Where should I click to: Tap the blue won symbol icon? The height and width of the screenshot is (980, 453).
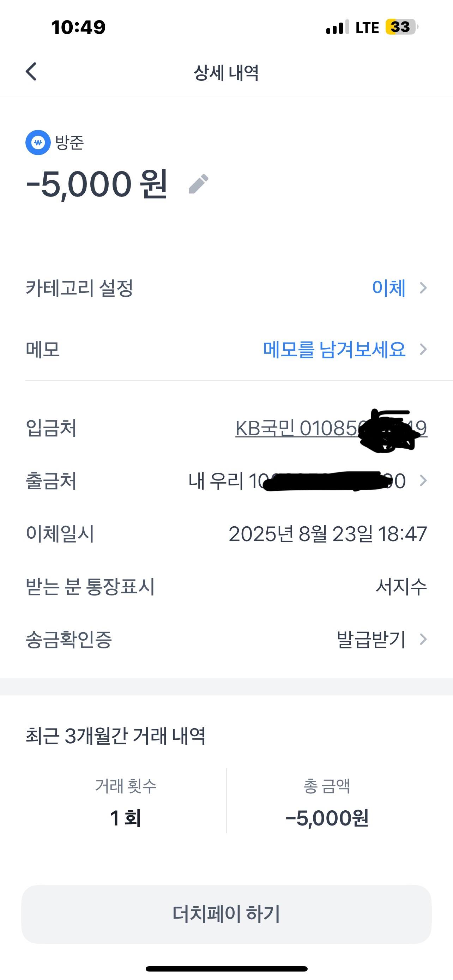(38, 143)
